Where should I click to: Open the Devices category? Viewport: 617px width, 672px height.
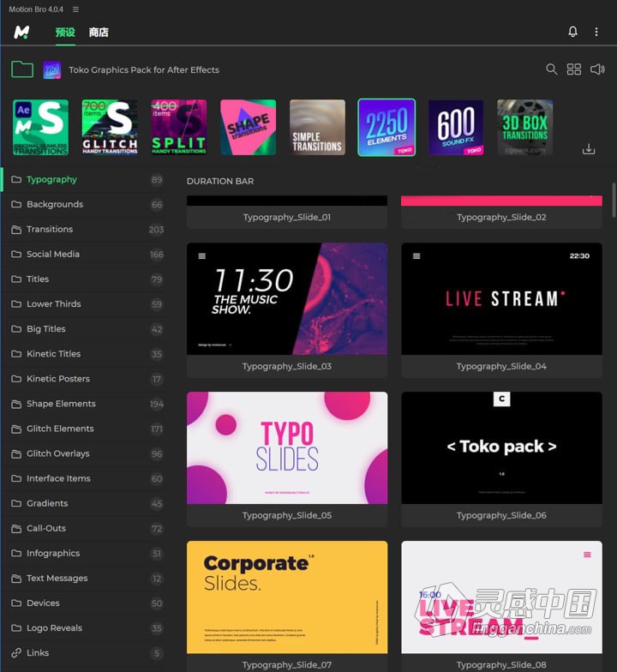pos(86,603)
